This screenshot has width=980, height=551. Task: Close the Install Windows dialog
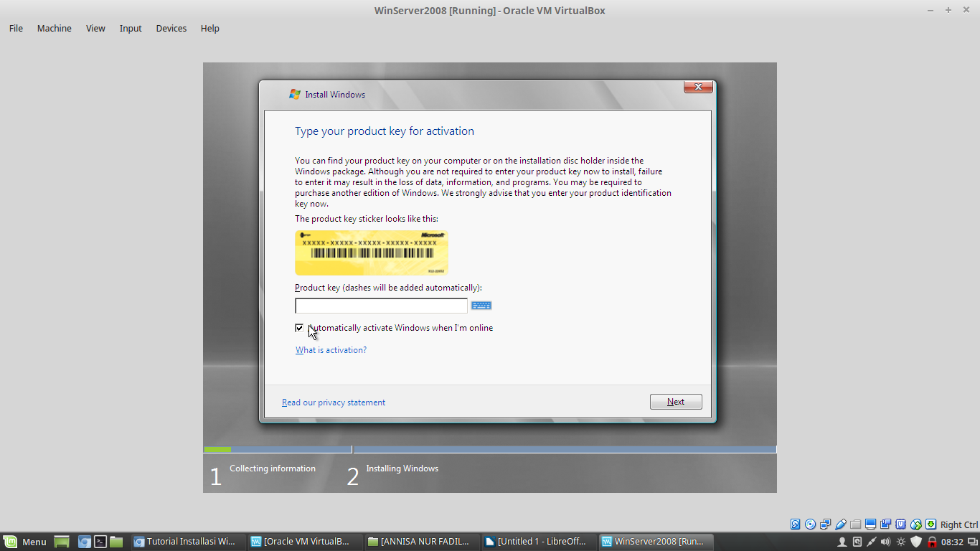coord(698,87)
